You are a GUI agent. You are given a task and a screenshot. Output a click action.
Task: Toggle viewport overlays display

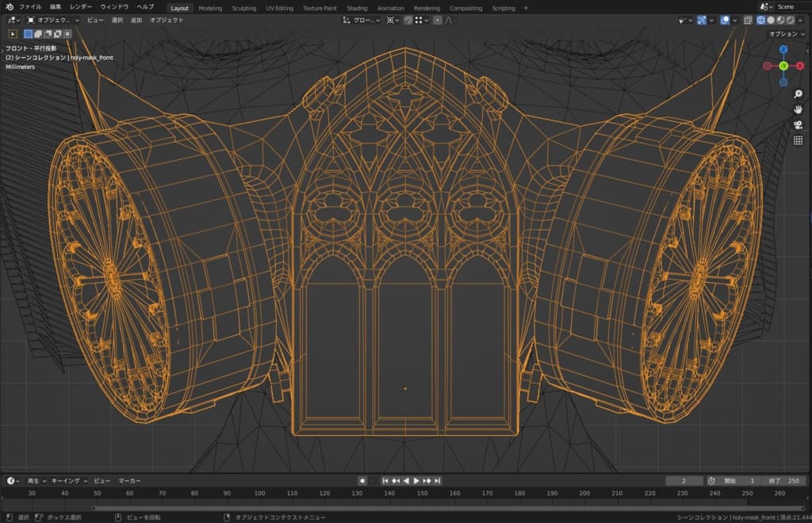(726, 20)
